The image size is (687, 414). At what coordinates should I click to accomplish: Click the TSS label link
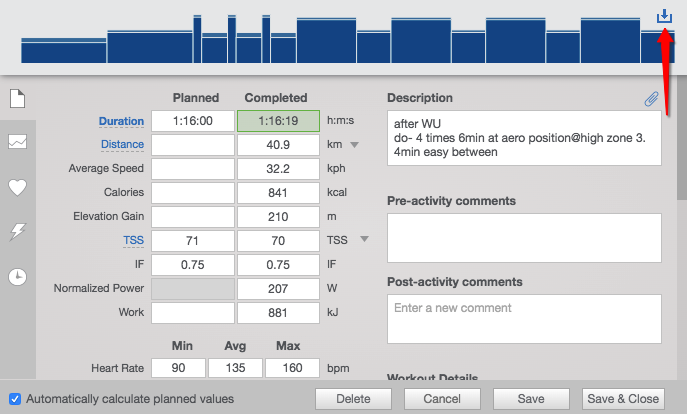pyautogui.click(x=133, y=241)
